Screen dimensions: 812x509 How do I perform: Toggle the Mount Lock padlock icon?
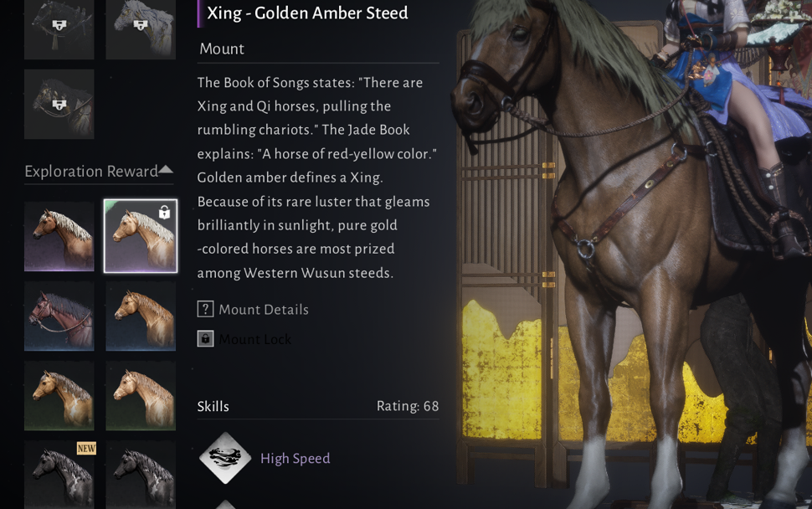coord(206,339)
